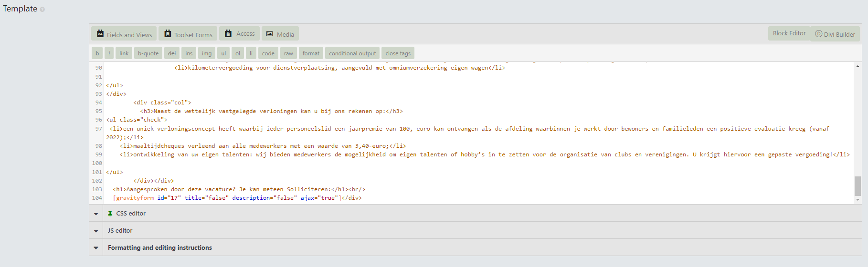Click the b-quote toolbar button

[x=148, y=53]
